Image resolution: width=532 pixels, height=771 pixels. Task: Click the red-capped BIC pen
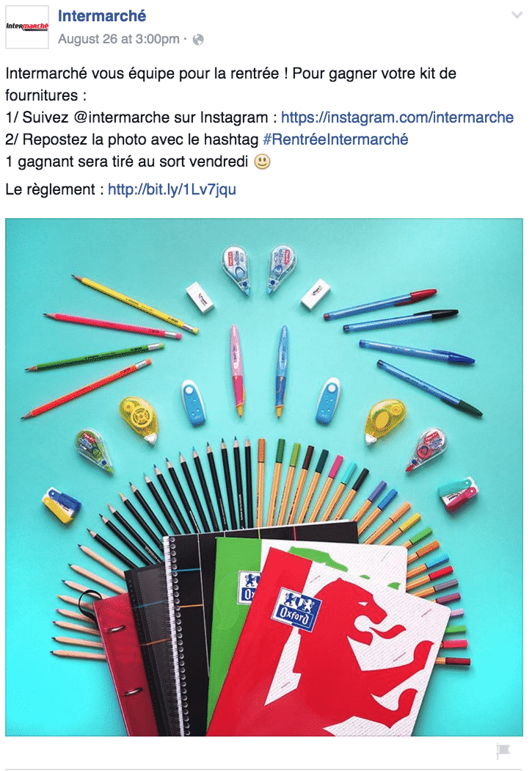click(x=381, y=304)
